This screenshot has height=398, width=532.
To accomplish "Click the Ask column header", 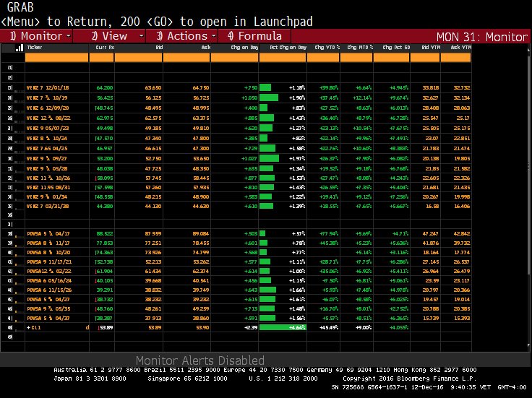I will [205, 48].
